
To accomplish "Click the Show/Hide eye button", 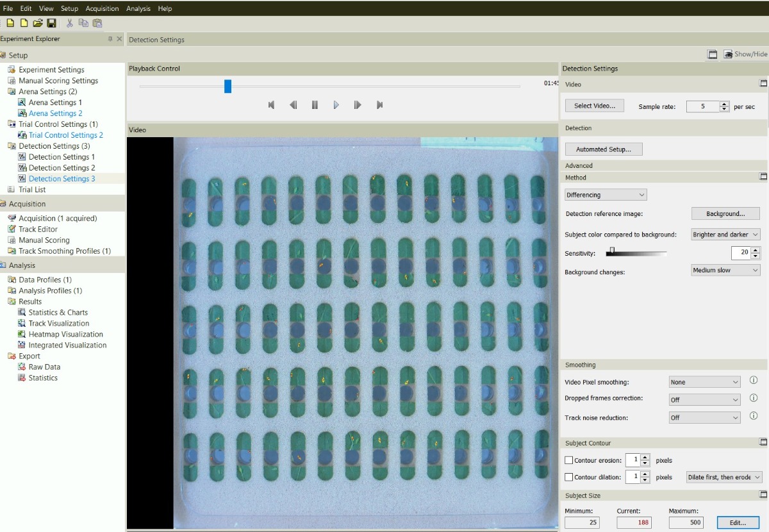I will pyautogui.click(x=745, y=54).
